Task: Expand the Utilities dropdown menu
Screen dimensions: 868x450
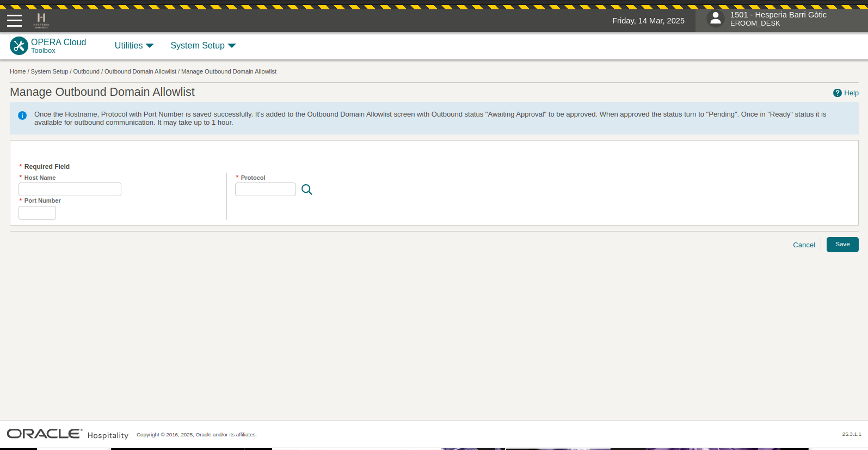Action: [134, 46]
